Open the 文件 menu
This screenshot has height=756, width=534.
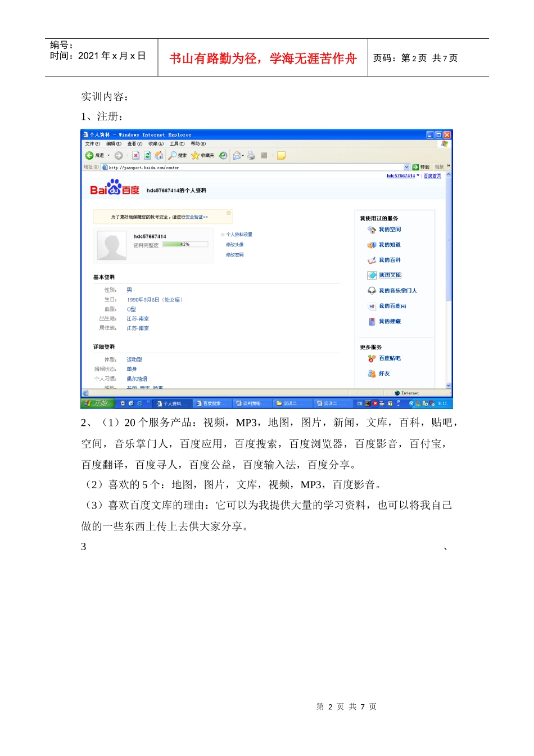[93, 144]
